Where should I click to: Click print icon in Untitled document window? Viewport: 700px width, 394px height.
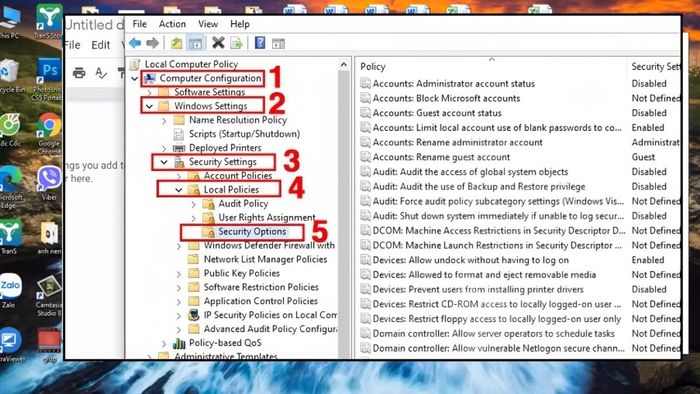click(79, 72)
